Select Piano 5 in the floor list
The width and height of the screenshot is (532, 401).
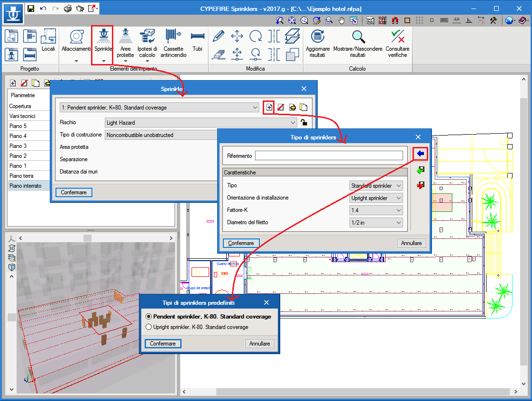tap(28, 126)
